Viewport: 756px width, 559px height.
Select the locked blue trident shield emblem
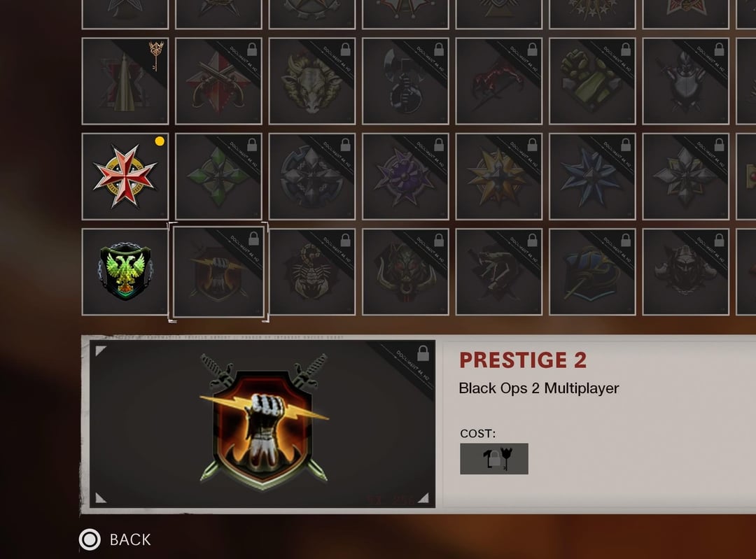593,271
